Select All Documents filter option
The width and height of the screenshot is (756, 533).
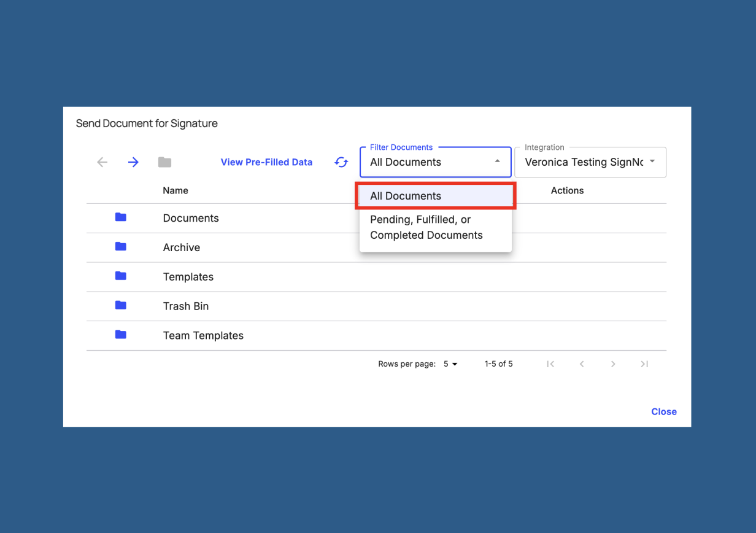tap(436, 196)
